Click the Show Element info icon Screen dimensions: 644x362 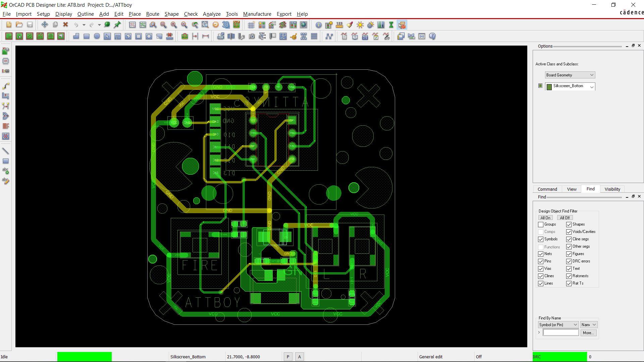318,25
